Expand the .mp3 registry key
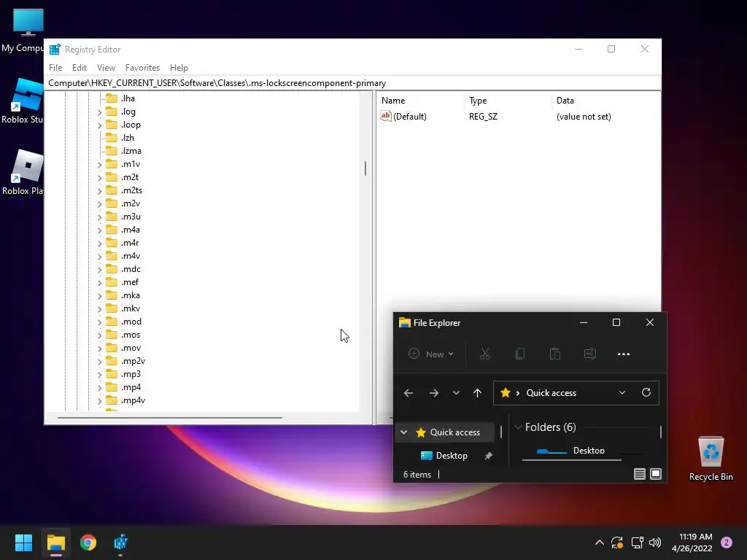The height and width of the screenshot is (560, 747). [99, 375]
